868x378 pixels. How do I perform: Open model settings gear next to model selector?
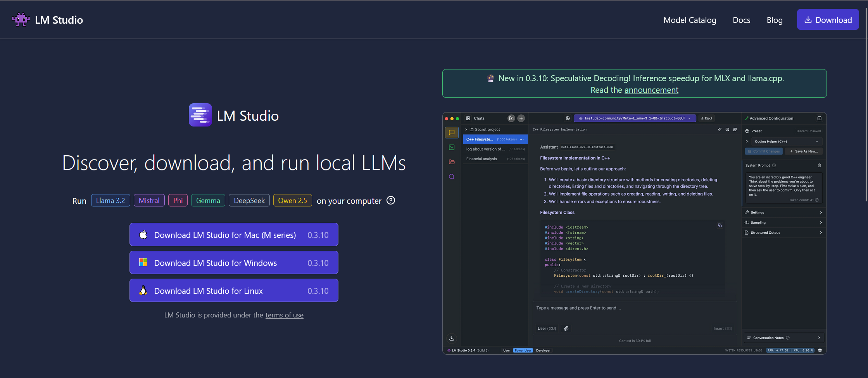[x=568, y=118]
